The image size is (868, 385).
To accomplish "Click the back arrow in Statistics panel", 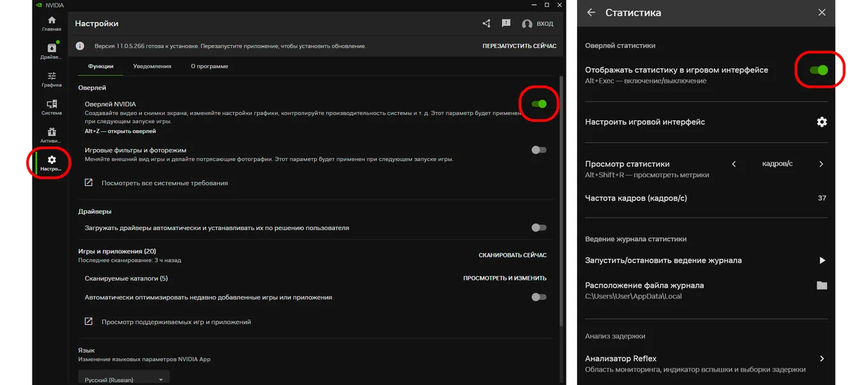I will pos(591,12).
